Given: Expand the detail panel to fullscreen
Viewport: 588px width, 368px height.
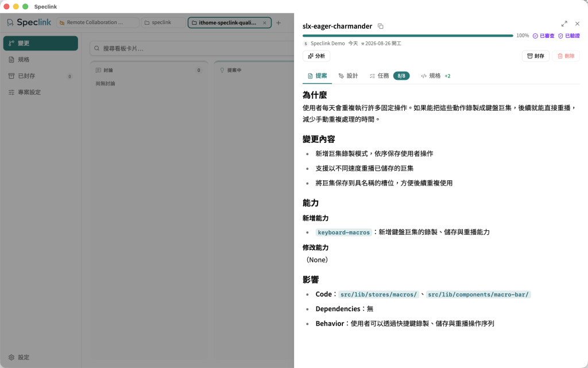Looking at the screenshot, I should click(564, 24).
